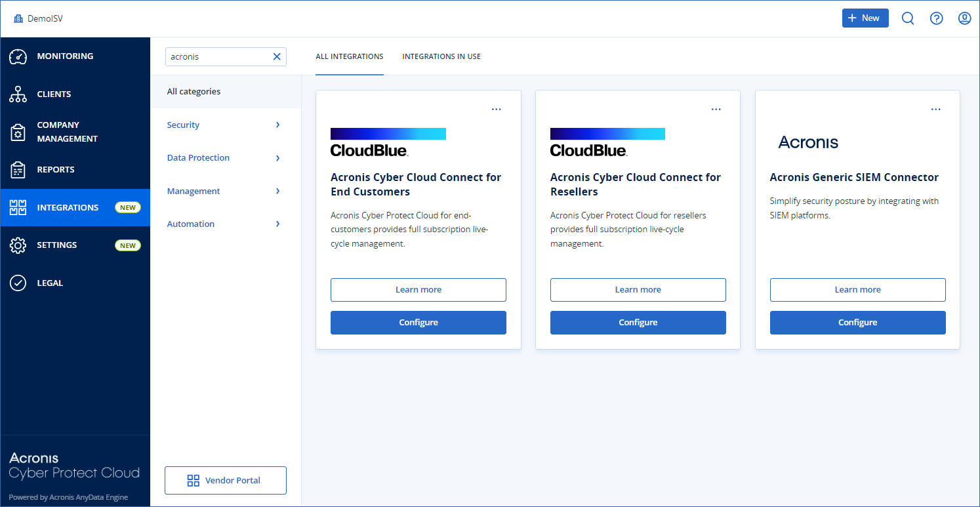Click Learn more on Resellers card
Image resolution: width=980 pixels, height=507 pixels.
tap(638, 290)
